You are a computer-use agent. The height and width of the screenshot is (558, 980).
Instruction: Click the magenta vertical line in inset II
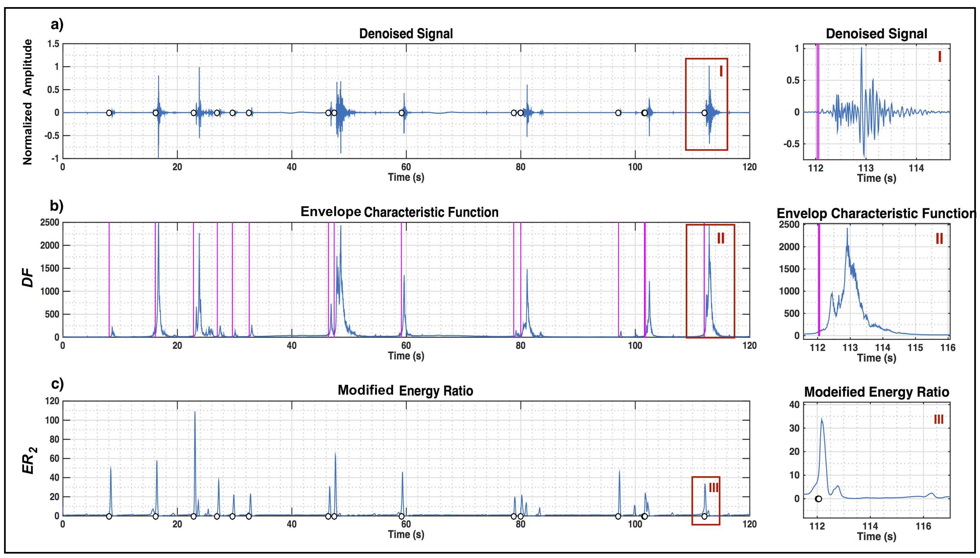click(819, 280)
